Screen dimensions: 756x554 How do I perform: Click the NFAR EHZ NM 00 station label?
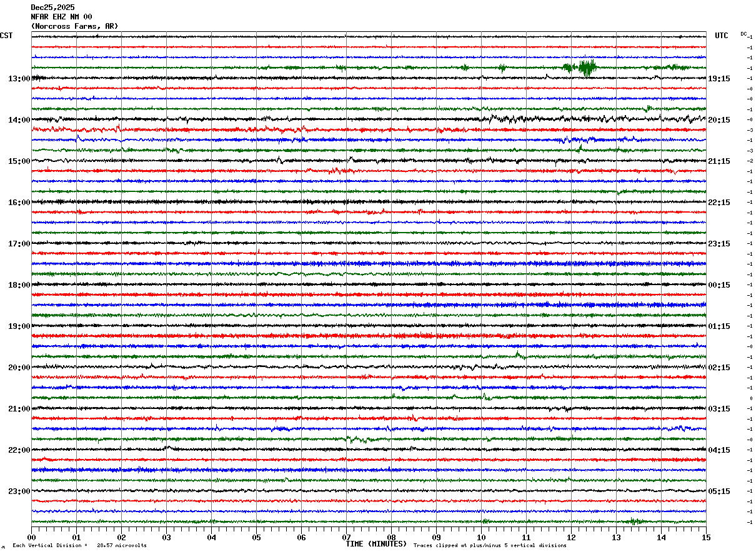tap(61, 17)
